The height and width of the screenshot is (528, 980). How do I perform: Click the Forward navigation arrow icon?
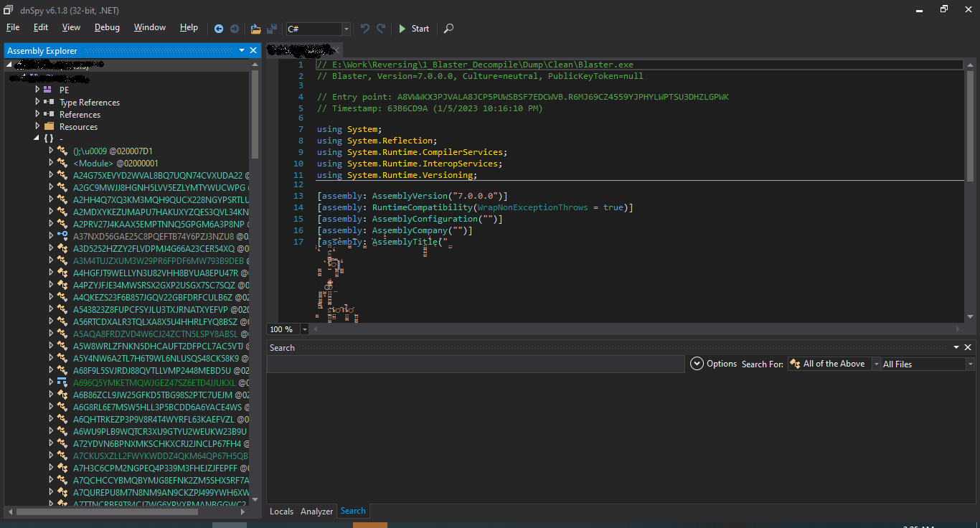tap(235, 29)
